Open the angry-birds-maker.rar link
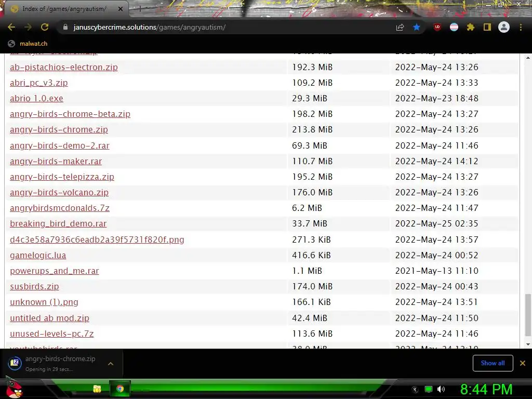 click(x=56, y=161)
